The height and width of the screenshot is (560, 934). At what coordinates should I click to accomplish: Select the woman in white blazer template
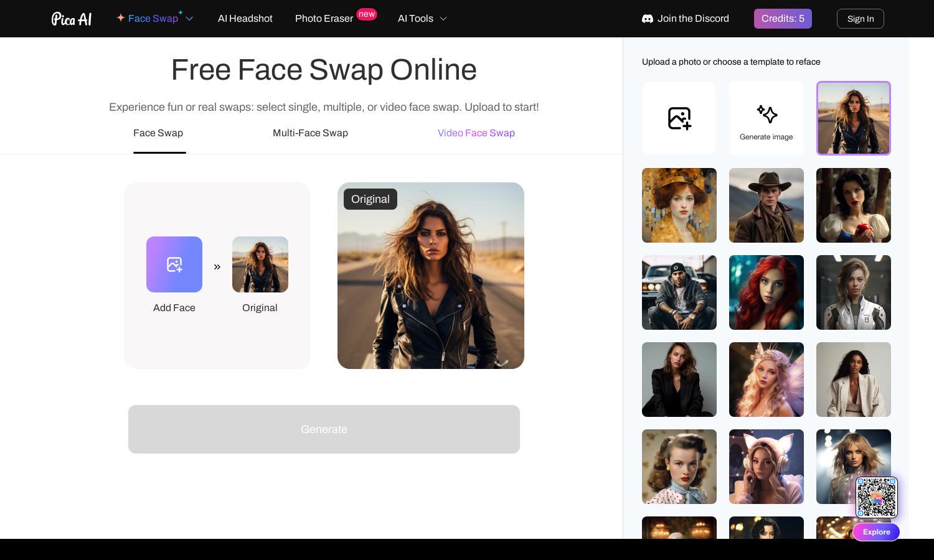[854, 380]
